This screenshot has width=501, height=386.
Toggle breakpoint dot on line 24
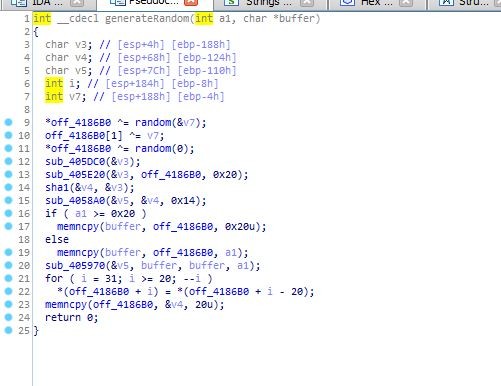[x=8, y=317]
